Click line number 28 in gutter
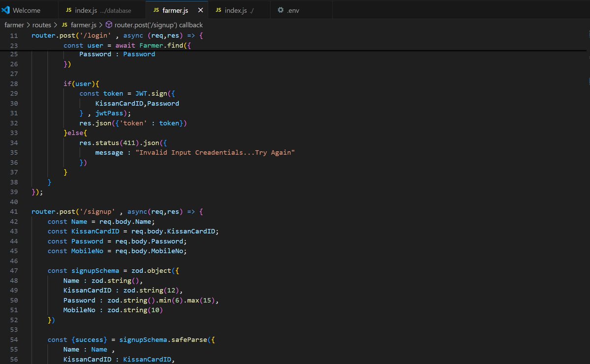The image size is (590, 364). (x=14, y=84)
